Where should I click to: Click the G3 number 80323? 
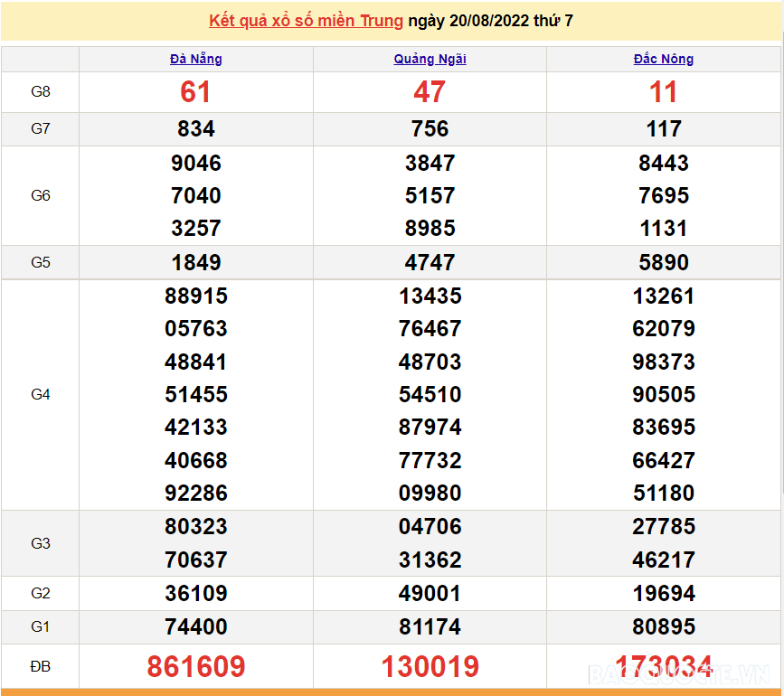196,526
